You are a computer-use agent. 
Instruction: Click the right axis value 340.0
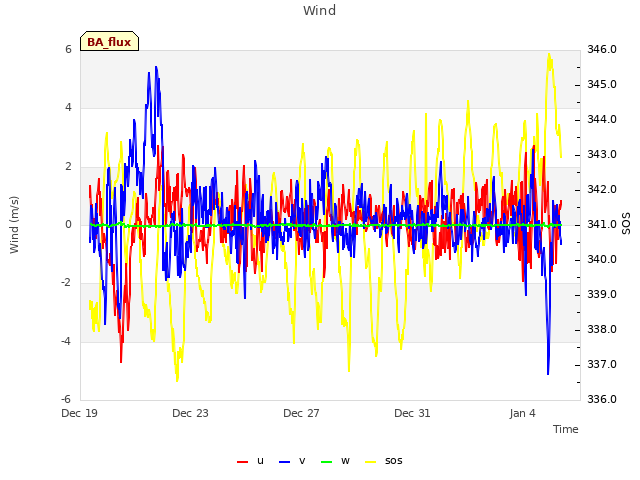pyautogui.click(x=602, y=260)
